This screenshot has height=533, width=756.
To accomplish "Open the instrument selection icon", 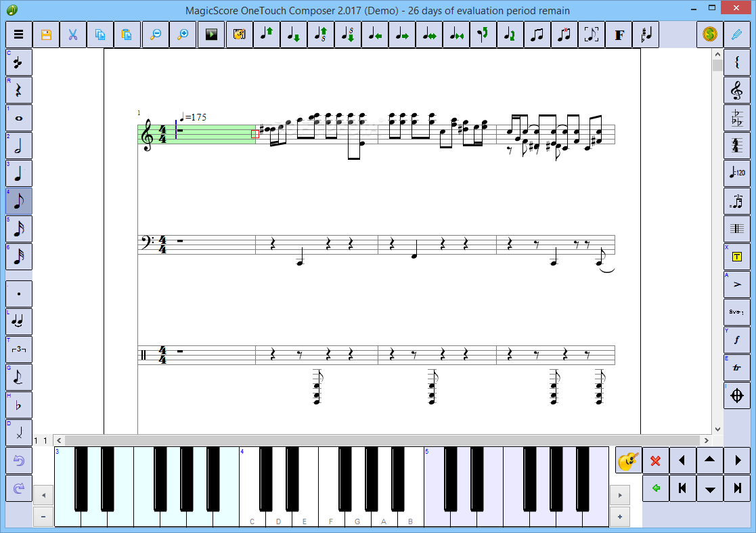I will click(x=240, y=35).
